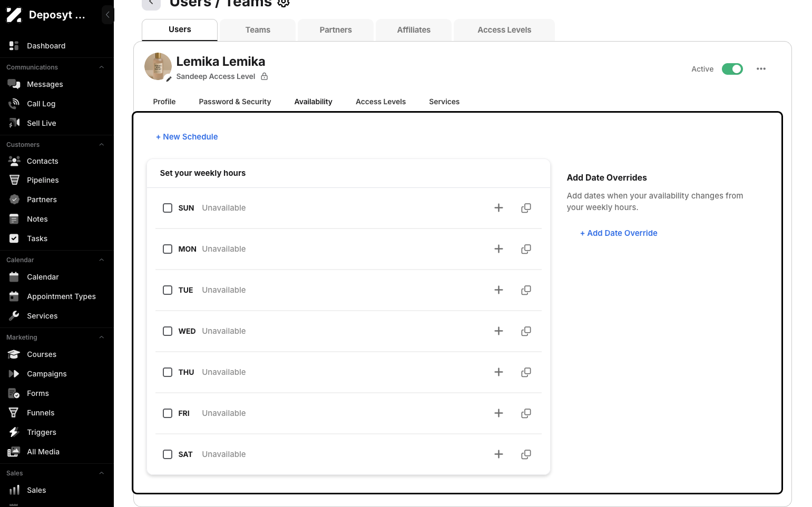812x507 pixels.
Task: Open the Profile sub-tab
Action: (164, 102)
